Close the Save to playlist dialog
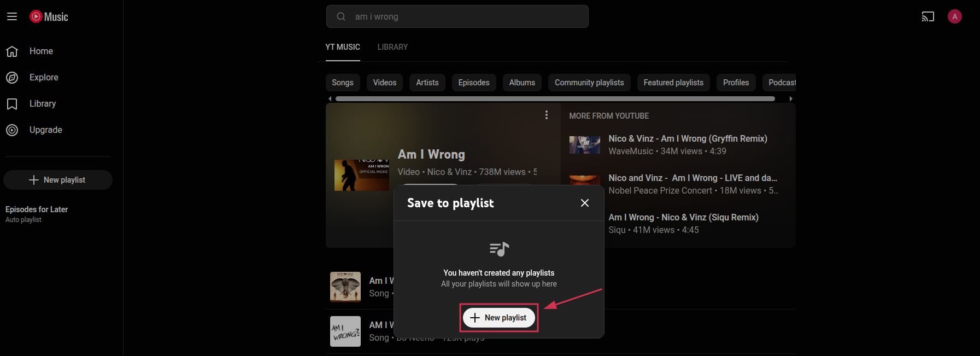Image resolution: width=980 pixels, height=356 pixels. click(x=585, y=203)
